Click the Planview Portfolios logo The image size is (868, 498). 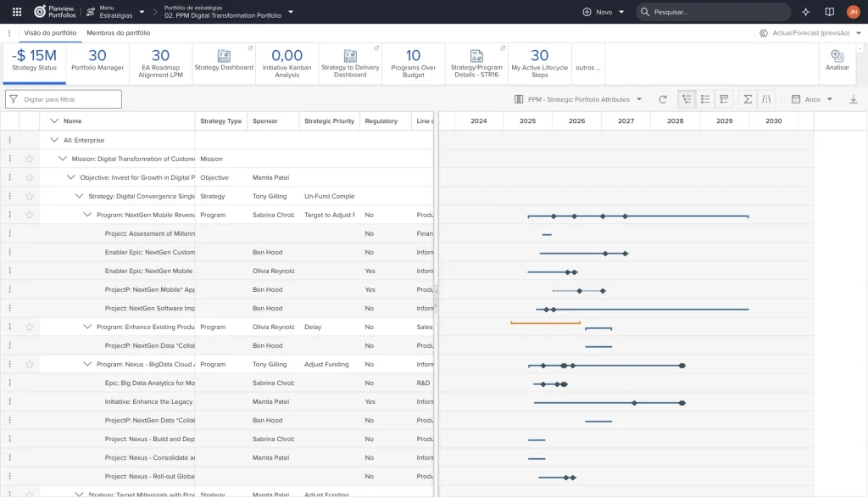coord(55,12)
